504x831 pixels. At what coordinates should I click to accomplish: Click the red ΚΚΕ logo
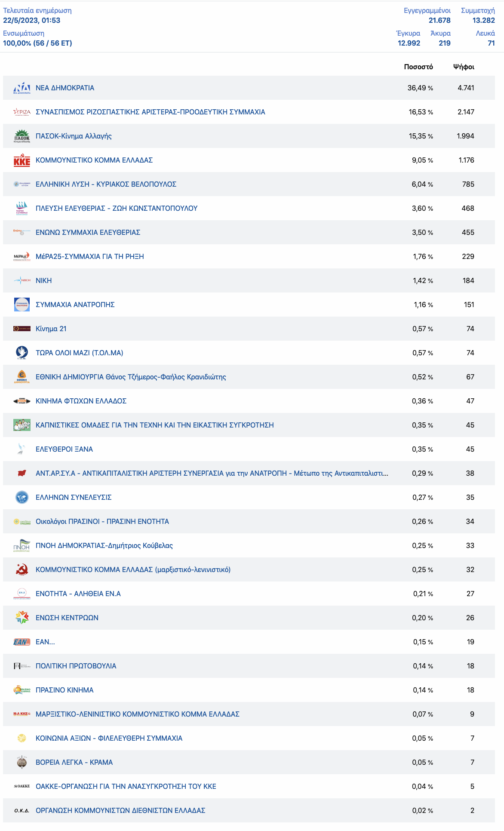point(22,160)
